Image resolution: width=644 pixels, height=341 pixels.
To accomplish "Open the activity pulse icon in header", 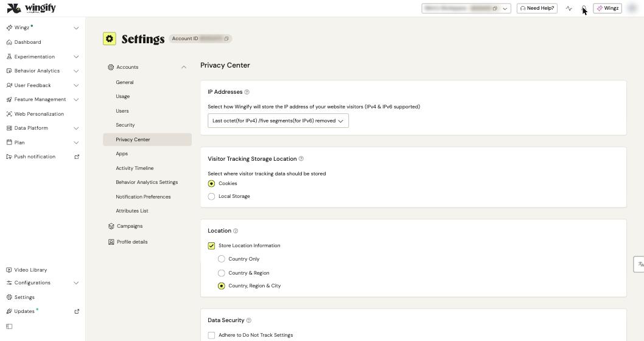I will pyautogui.click(x=569, y=8).
